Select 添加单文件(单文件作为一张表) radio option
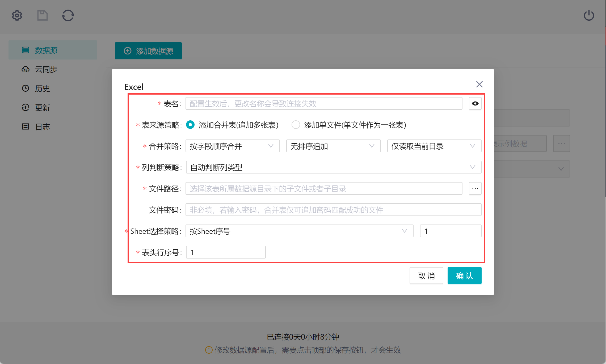Viewport: 606px width, 364px height. coord(296,125)
